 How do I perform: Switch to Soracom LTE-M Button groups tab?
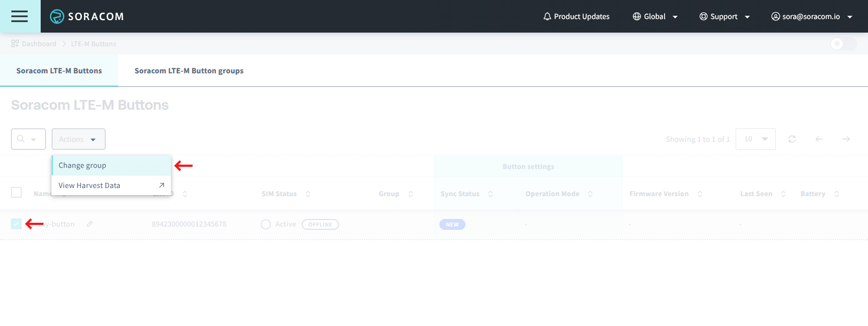pyautogui.click(x=189, y=71)
